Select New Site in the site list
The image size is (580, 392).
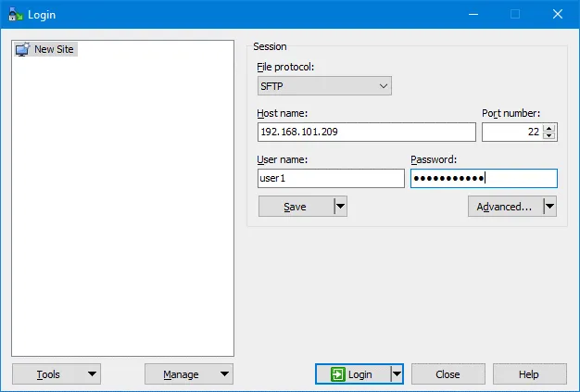[54, 49]
